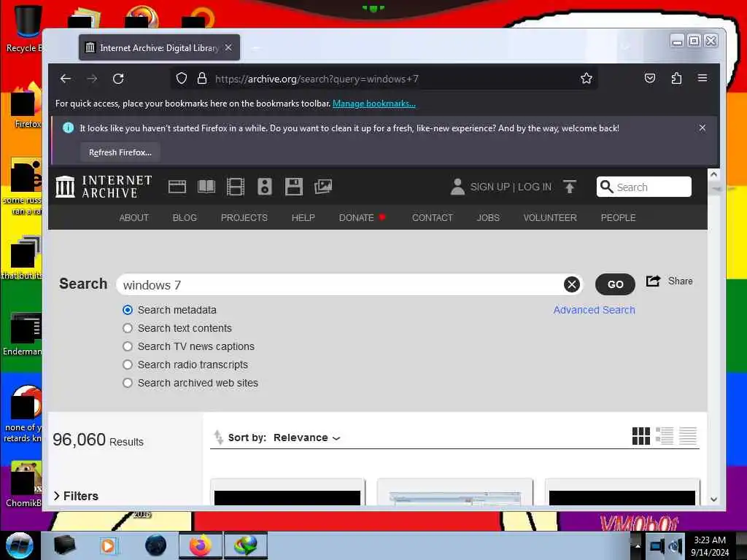Click the page scrollbar up arrow

click(713, 174)
